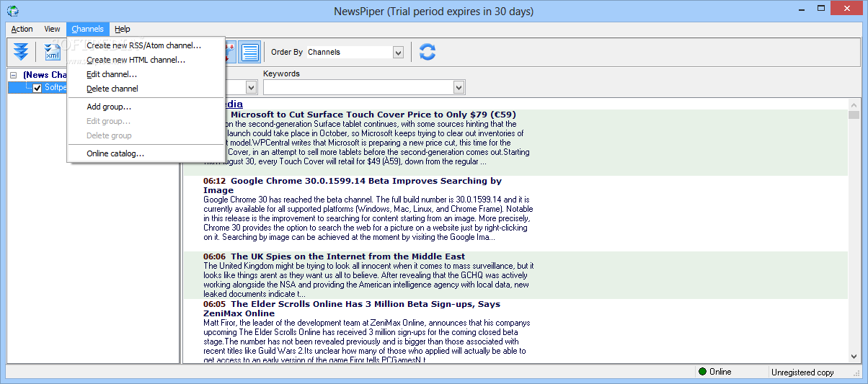Click the Order By label

point(287,52)
